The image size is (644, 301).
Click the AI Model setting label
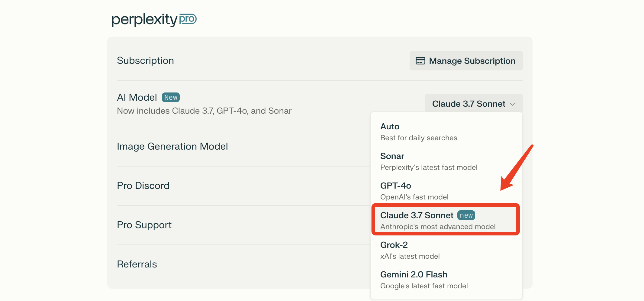point(137,97)
